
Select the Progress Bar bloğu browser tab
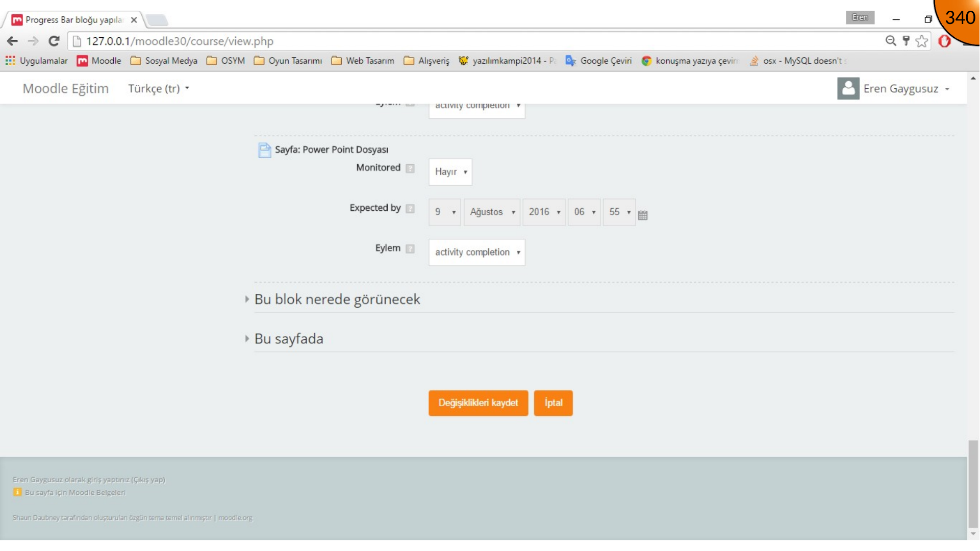pyautogui.click(x=74, y=20)
